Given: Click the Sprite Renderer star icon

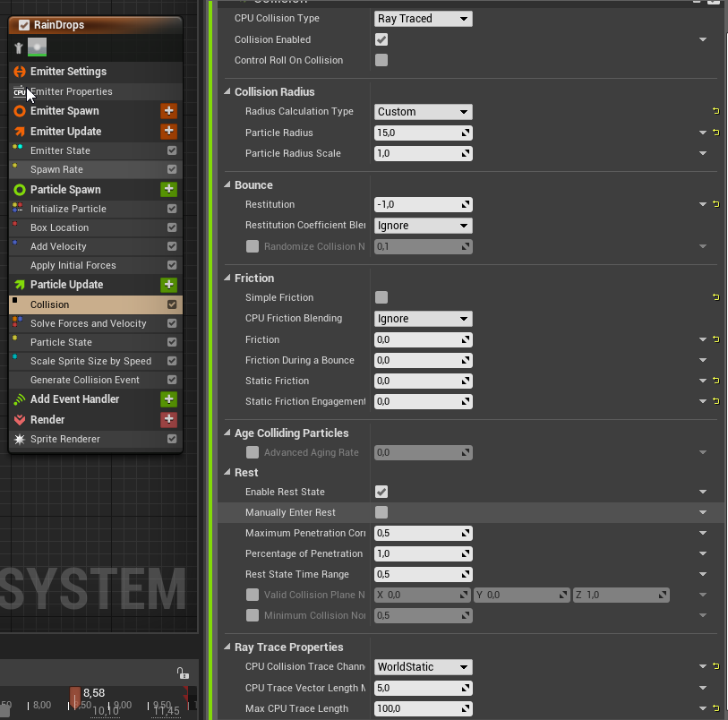Looking at the screenshot, I should [20, 439].
